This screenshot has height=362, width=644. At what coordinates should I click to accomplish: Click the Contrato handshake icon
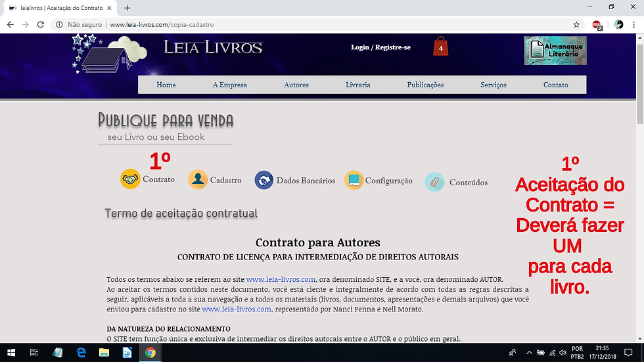130,179
